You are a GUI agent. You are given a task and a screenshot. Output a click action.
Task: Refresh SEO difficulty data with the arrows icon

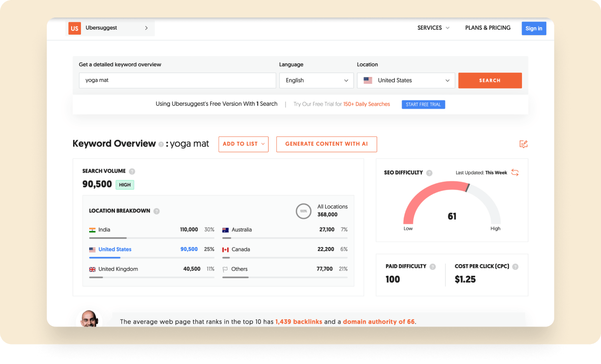[x=515, y=172]
